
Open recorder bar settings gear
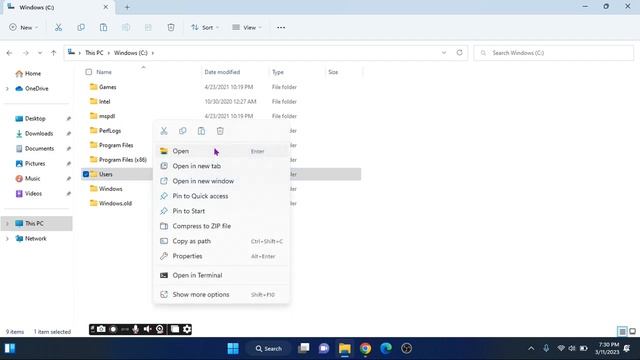pyautogui.click(x=187, y=329)
